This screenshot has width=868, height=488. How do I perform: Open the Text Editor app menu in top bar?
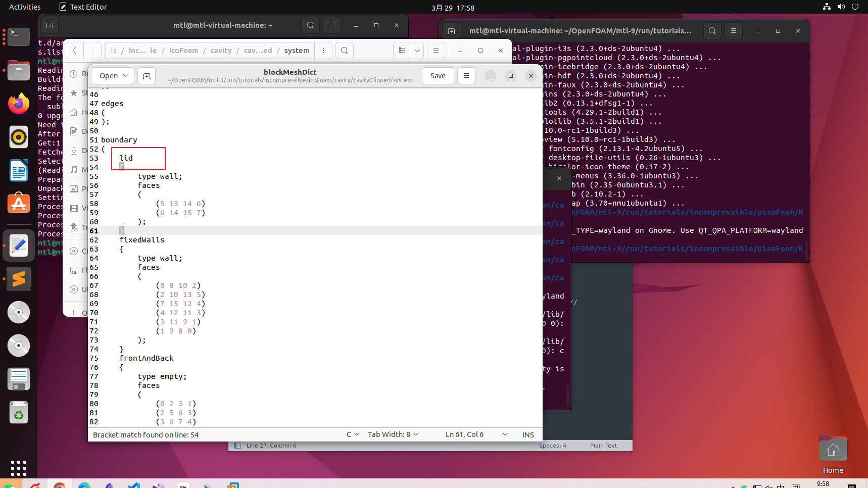(x=83, y=7)
